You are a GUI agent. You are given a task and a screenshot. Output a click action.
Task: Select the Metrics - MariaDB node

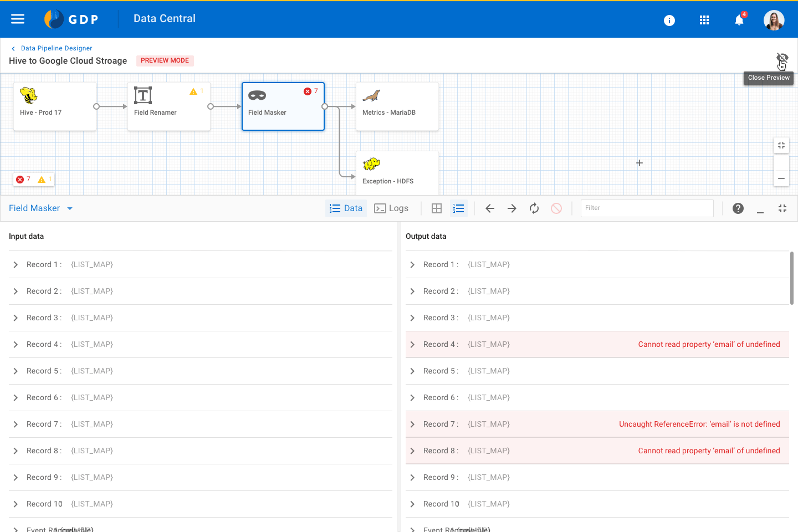tap(397, 106)
